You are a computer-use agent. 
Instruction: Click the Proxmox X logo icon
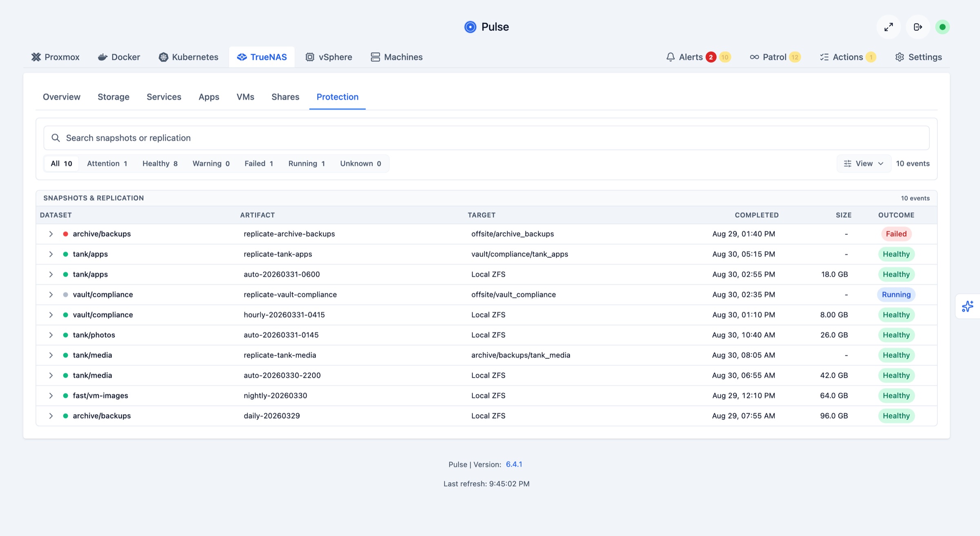click(36, 57)
